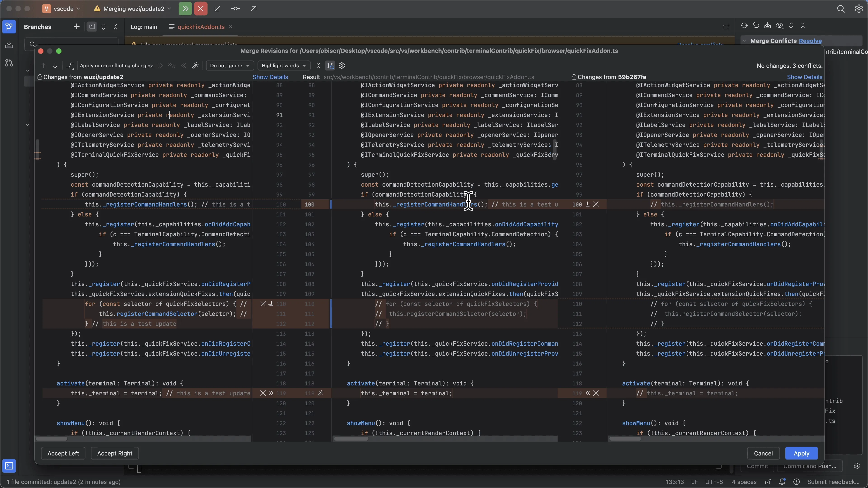Image resolution: width=868 pixels, height=488 pixels.
Task: Add new branch plus icon
Action: 76,27
